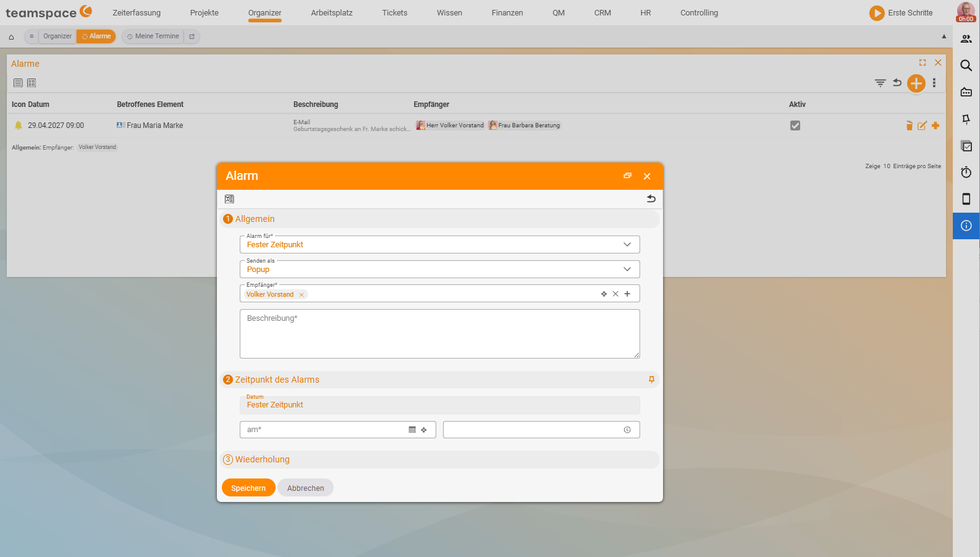
Task: Add a new alarm with orange plus
Action: [916, 83]
